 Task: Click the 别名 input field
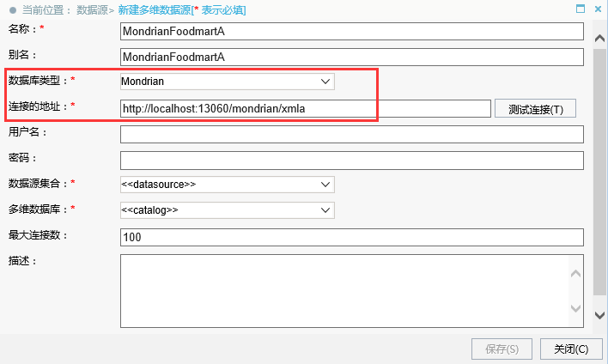click(x=352, y=57)
